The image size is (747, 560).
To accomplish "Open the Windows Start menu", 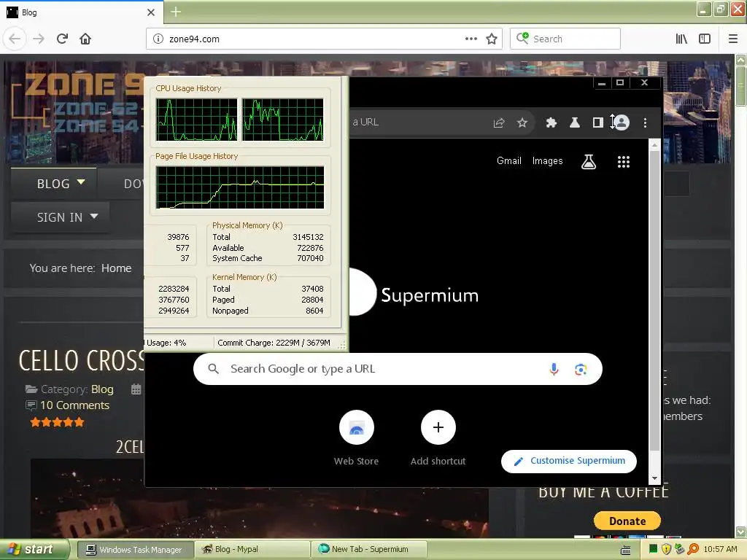I will (x=34, y=549).
